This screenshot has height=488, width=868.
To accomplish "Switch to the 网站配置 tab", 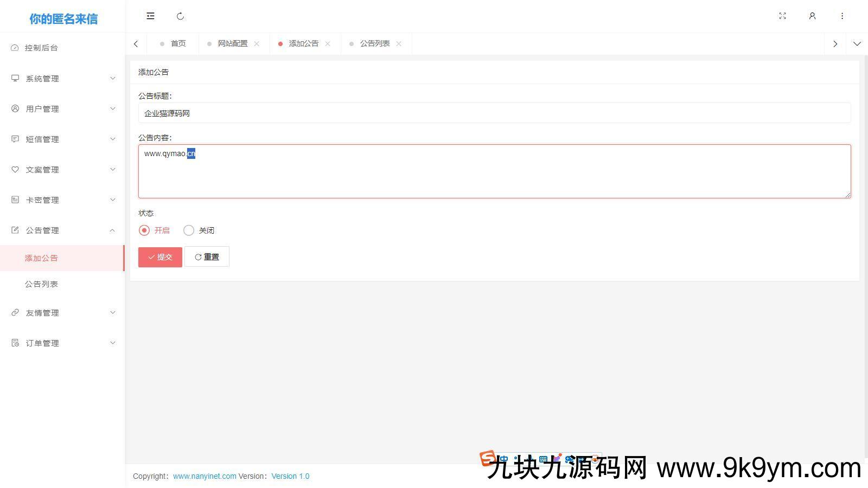I will [x=233, y=43].
